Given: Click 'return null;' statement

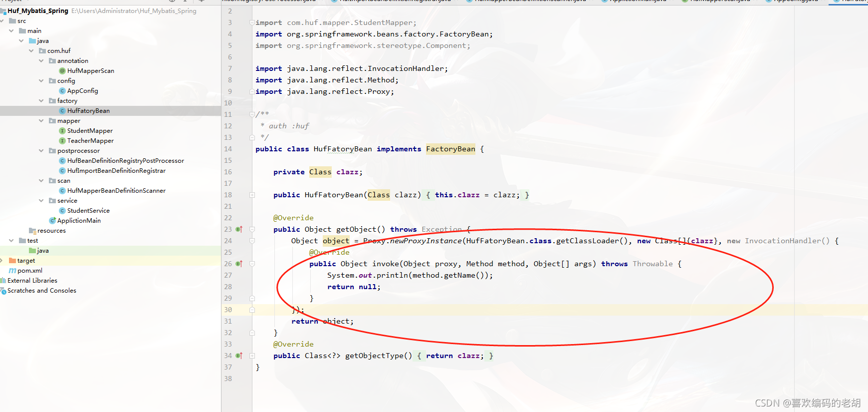Looking at the screenshot, I should click(354, 287).
